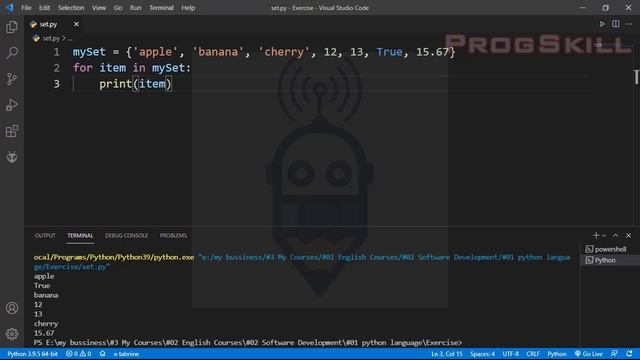Viewport: 640px width, 360px height.
Task: Open errors and warnings count in status bar
Action: coord(78,354)
